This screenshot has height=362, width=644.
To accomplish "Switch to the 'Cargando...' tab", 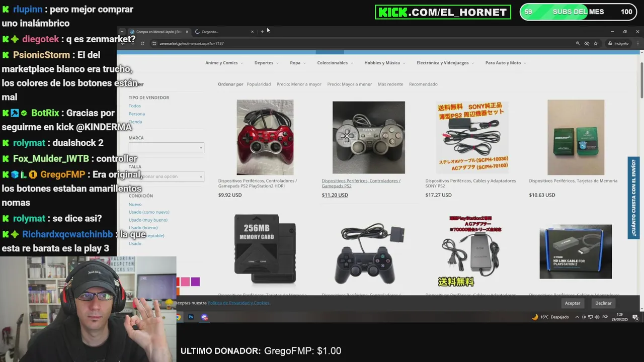I will click(224, 32).
